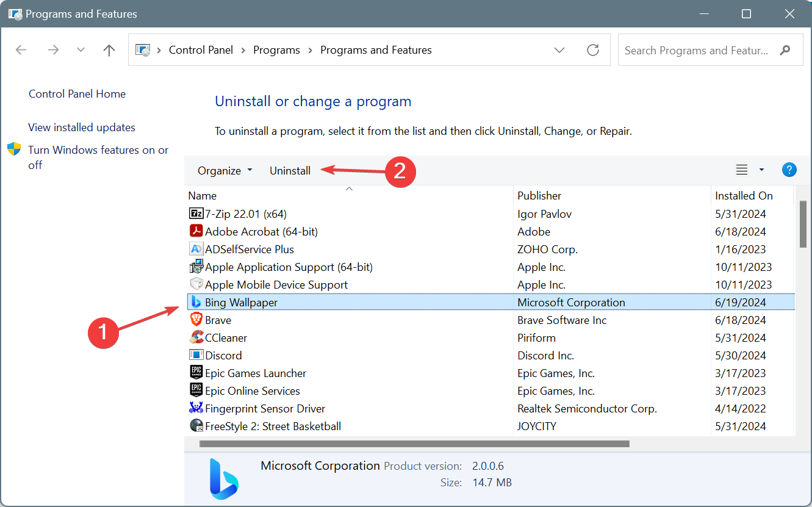Select the Discord icon
Image resolution: width=812 pixels, height=507 pixels.
coord(196,355)
